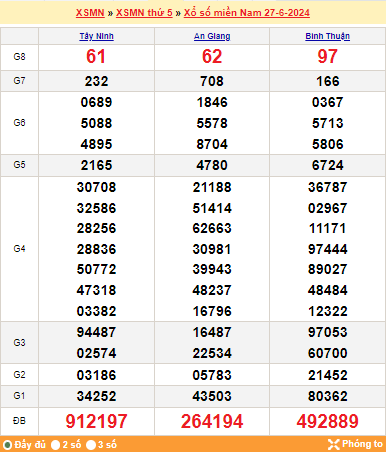Click Bình Thuận ĐB jackpot 492889

[328, 421]
